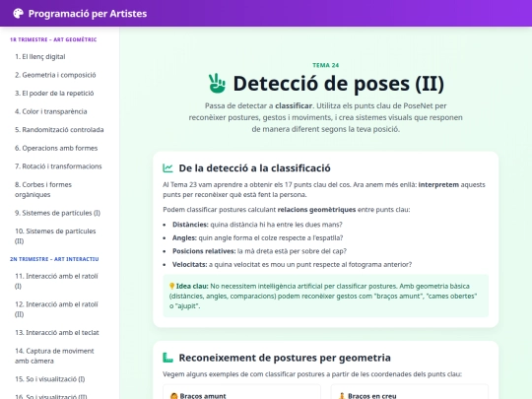Click the bold word classificar in intro

click(294, 105)
